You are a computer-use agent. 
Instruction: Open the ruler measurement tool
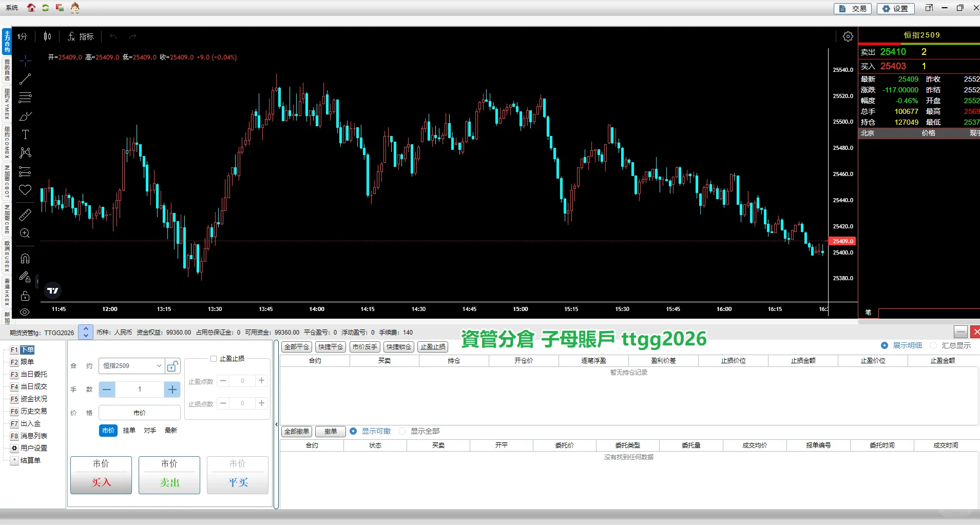(25, 215)
